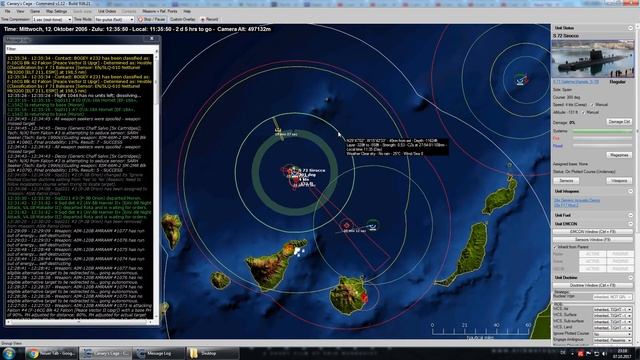Click the Magazines button
This screenshot has height=360, width=640.
point(619,155)
